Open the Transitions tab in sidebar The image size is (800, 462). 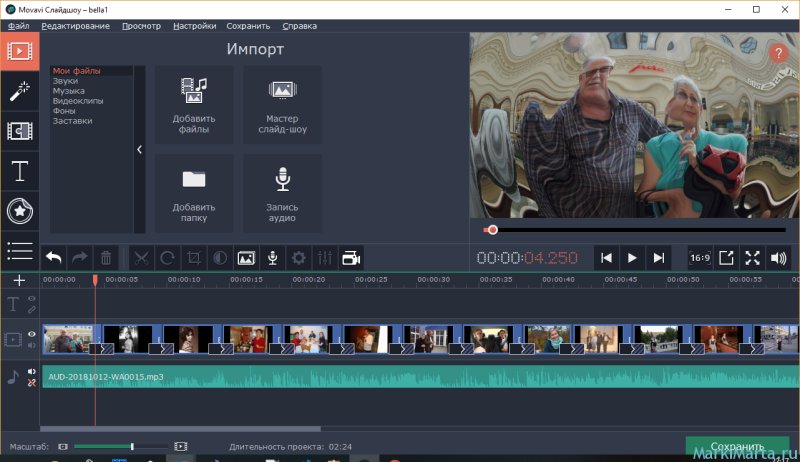19,131
